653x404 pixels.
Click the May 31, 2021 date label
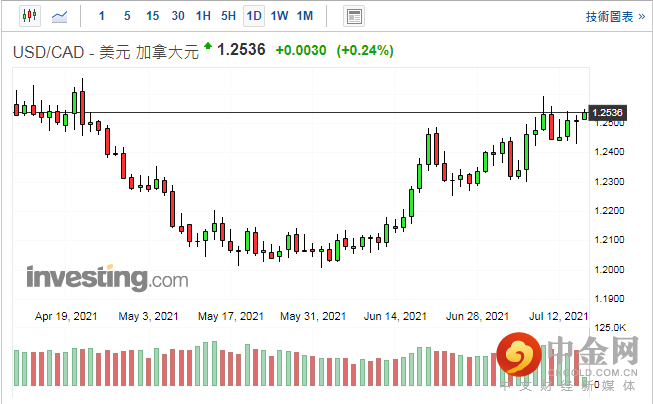(x=313, y=317)
